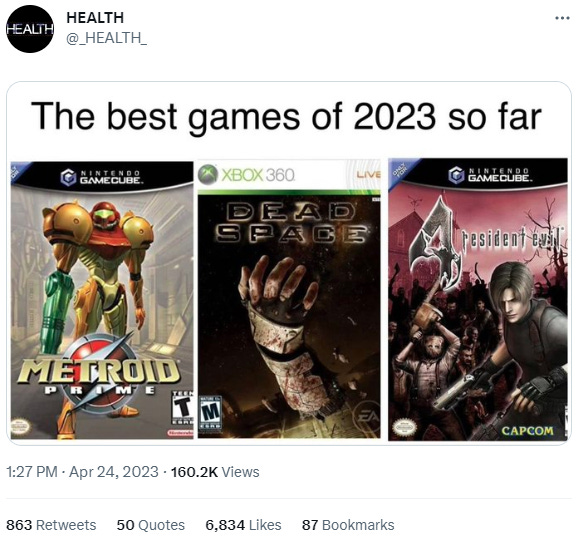
Task: Click the Teen ESRB rating badge
Action: (183, 407)
